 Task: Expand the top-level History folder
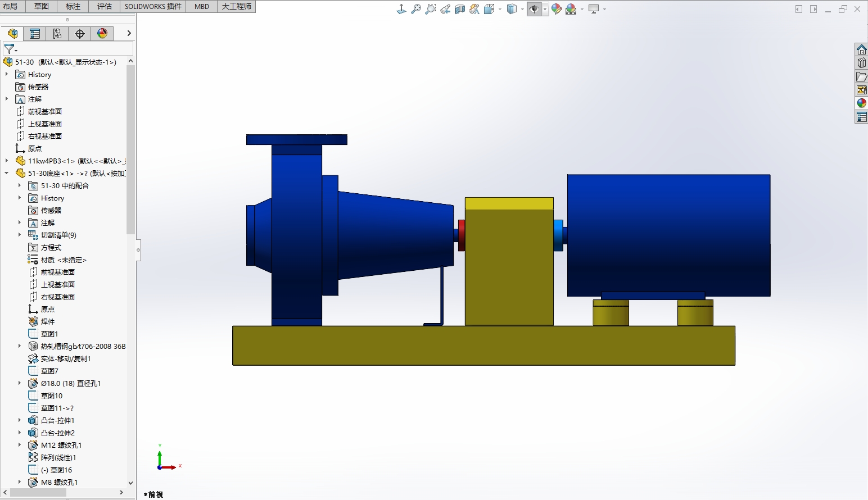(7, 74)
